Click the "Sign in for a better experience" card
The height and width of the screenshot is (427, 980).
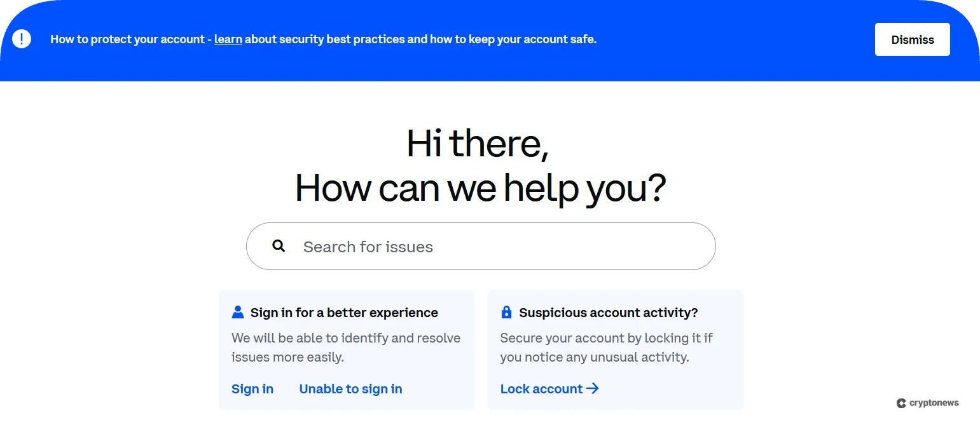347,350
